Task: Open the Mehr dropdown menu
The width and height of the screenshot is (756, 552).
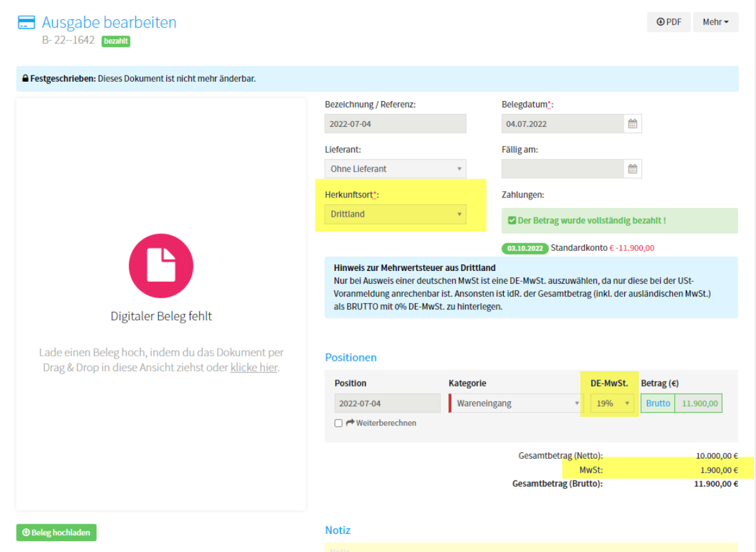Action: click(715, 22)
